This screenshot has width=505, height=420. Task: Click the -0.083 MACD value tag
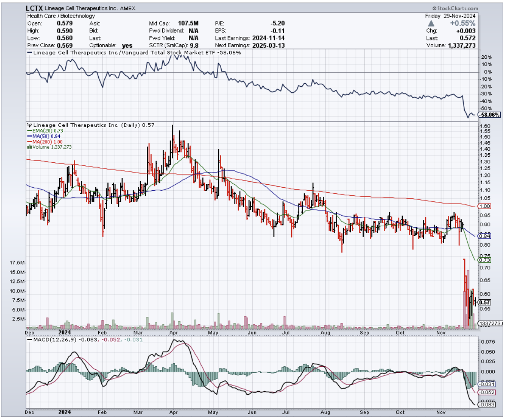coord(486,404)
